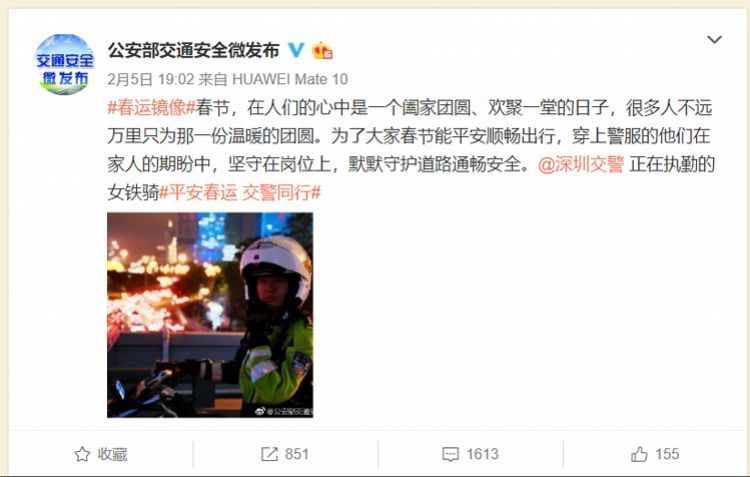
Task: Click the 交通安全微发布 profile avatar
Action: pyautogui.click(x=65, y=65)
